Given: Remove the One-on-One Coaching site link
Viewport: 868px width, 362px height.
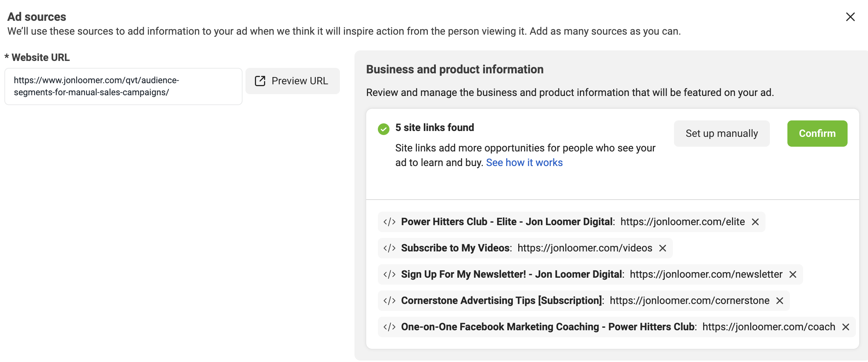Looking at the screenshot, I should tap(846, 327).
